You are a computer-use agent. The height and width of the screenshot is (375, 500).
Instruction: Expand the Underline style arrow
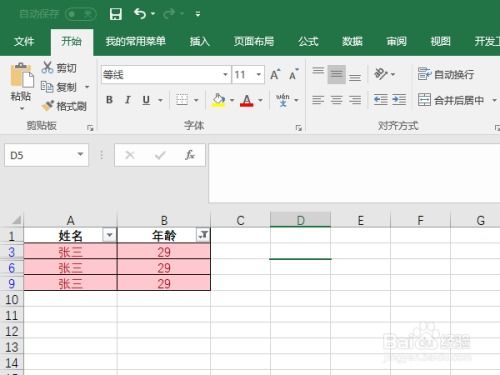pos(160,100)
